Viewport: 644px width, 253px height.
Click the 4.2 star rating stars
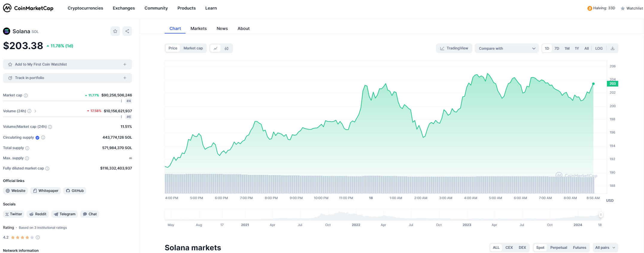pyautogui.click(x=22, y=237)
